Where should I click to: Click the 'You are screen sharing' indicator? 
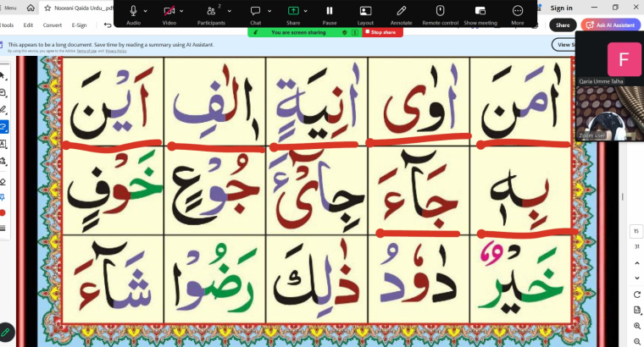(x=298, y=32)
